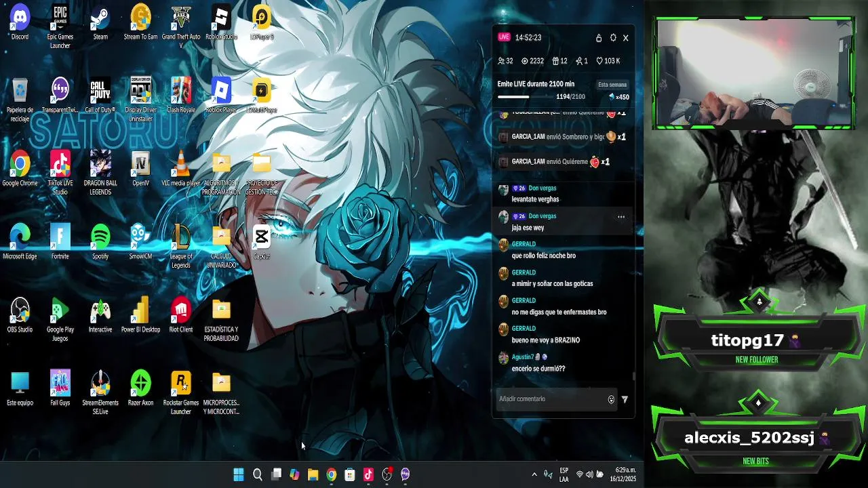
Task: Click the red LIVE badge in the overlay
Action: pyautogui.click(x=504, y=37)
